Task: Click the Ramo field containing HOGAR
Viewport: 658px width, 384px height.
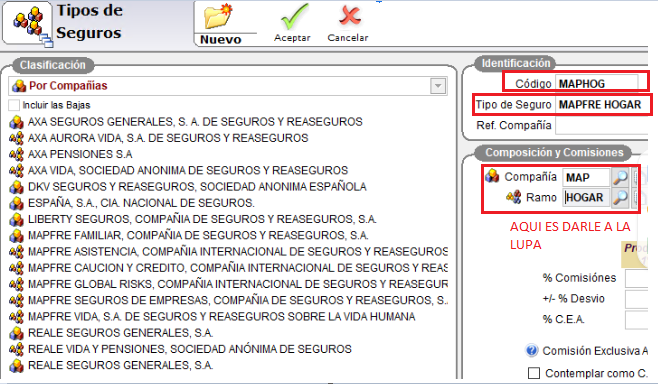Action: coord(586,198)
